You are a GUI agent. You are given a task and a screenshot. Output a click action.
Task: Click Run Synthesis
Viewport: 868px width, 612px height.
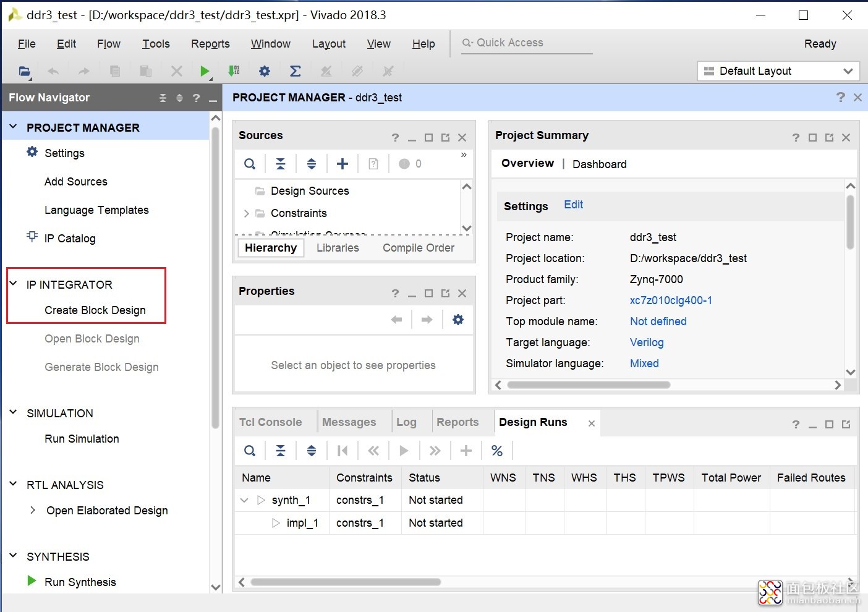80,582
